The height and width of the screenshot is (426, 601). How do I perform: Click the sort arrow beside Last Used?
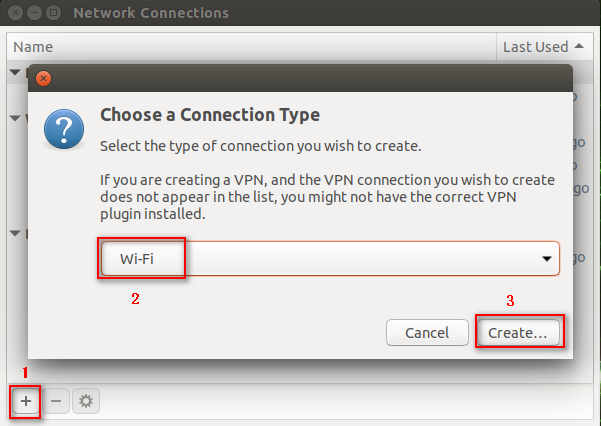point(579,46)
